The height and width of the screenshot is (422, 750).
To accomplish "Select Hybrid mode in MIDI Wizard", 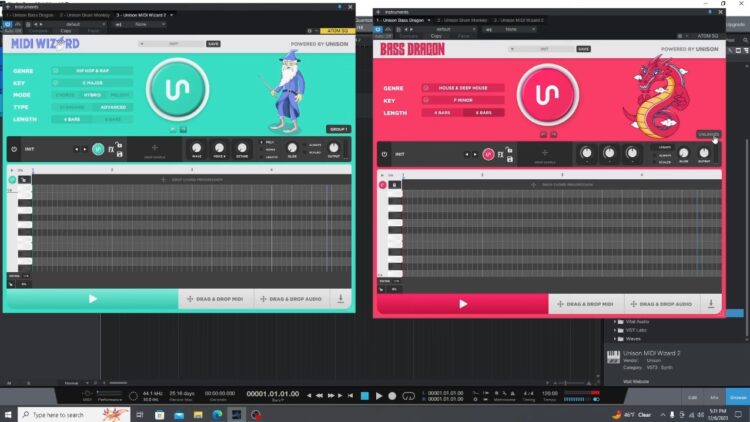I will 92,95.
